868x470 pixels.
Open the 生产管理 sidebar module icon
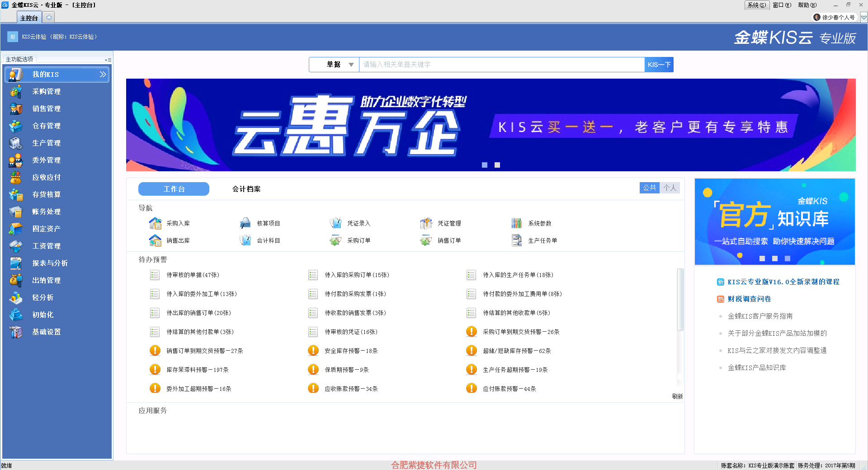pos(16,143)
